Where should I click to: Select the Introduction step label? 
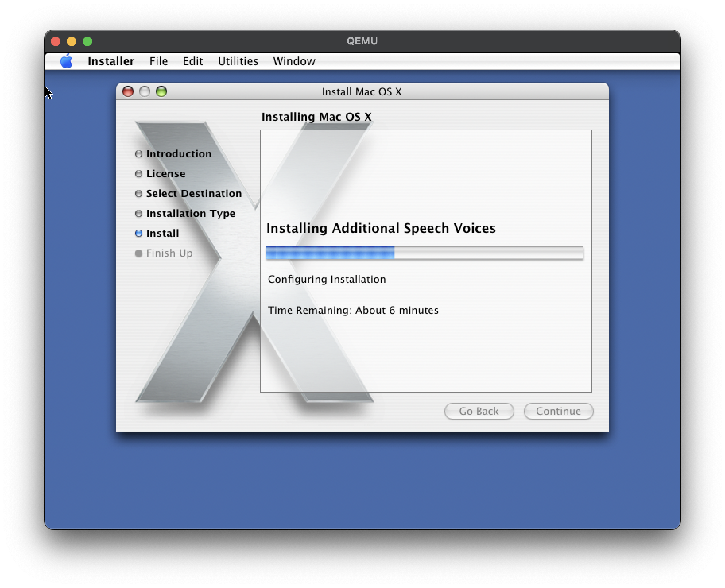point(179,154)
